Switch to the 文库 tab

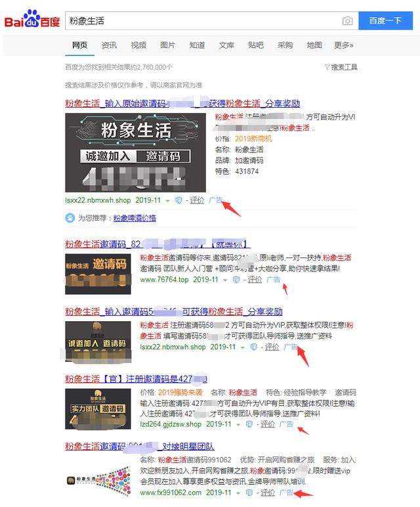(x=226, y=45)
